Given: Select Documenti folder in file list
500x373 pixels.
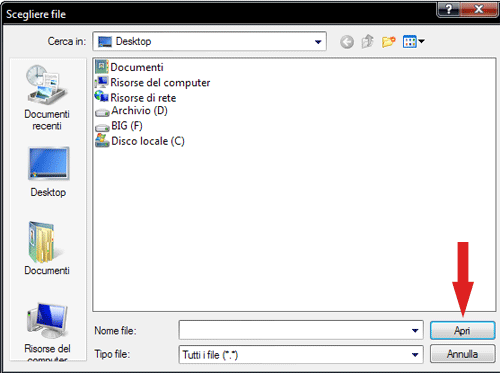Looking at the screenshot, I should (129, 67).
